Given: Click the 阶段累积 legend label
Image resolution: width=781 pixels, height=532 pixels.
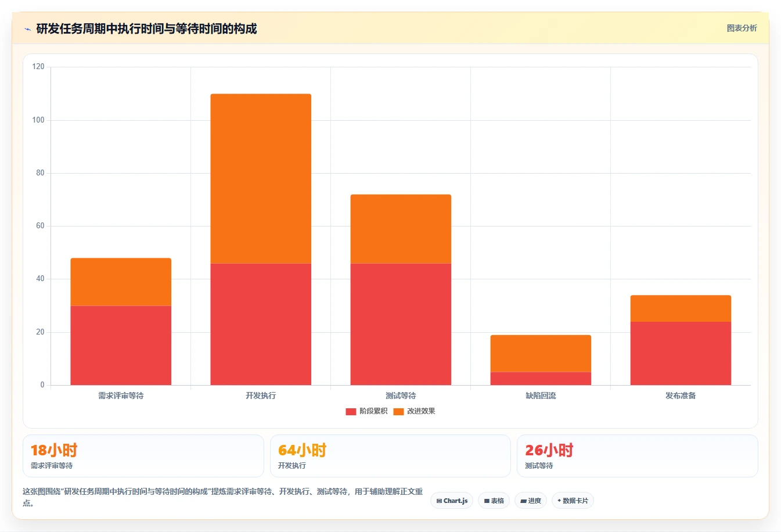Looking at the screenshot, I should (373, 411).
